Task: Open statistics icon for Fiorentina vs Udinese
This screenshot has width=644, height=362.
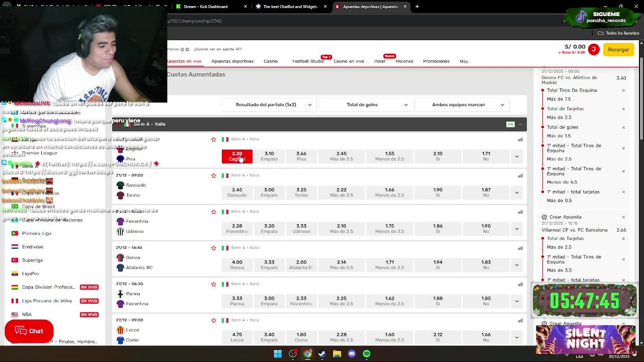Action: tap(520, 212)
